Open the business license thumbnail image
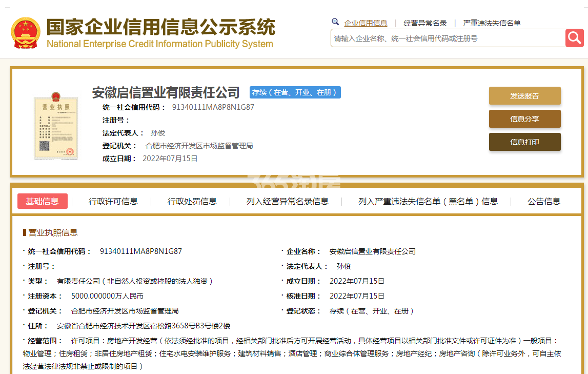Image resolution: width=588 pixels, height=374 pixels. [x=56, y=126]
